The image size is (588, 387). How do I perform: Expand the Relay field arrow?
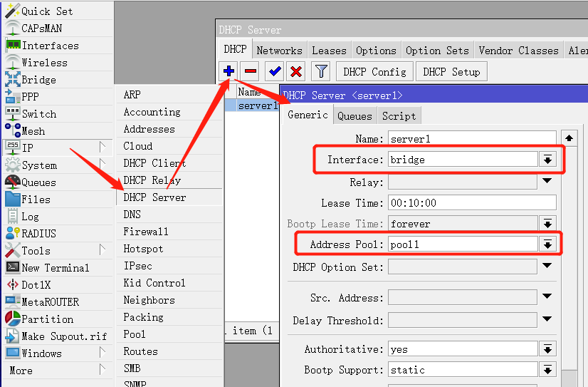(547, 182)
